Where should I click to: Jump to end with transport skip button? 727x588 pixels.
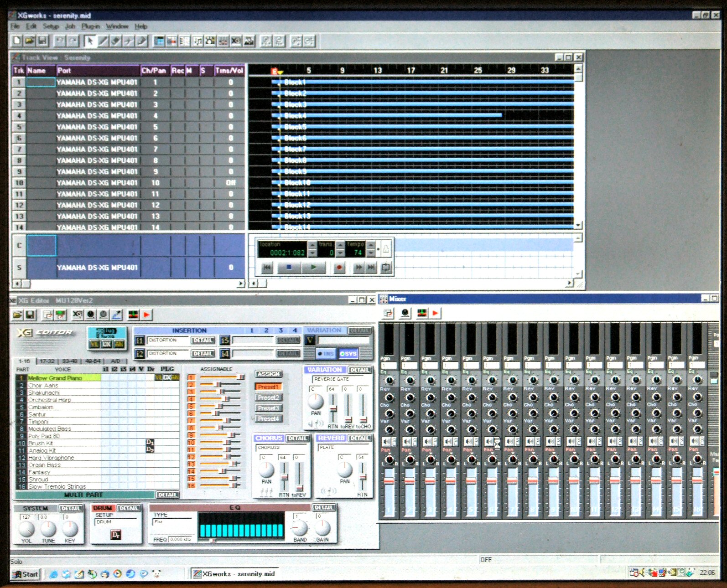pyautogui.click(x=371, y=268)
